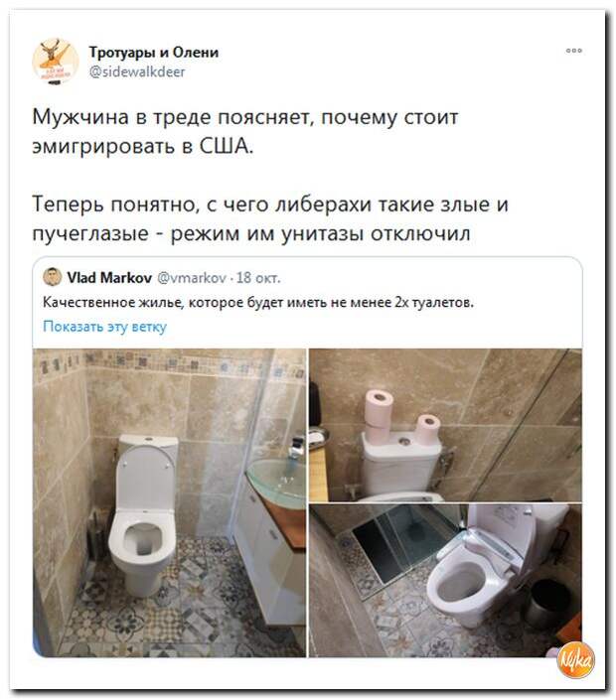The height and width of the screenshot is (700, 616).
Task: Open the @sidewalkdeer handle link
Action: [137, 71]
